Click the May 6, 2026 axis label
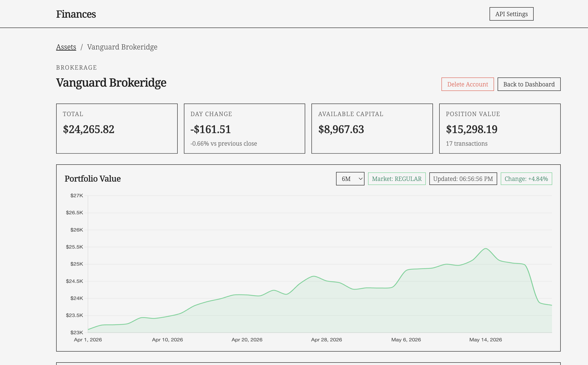 click(x=406, y=340)
